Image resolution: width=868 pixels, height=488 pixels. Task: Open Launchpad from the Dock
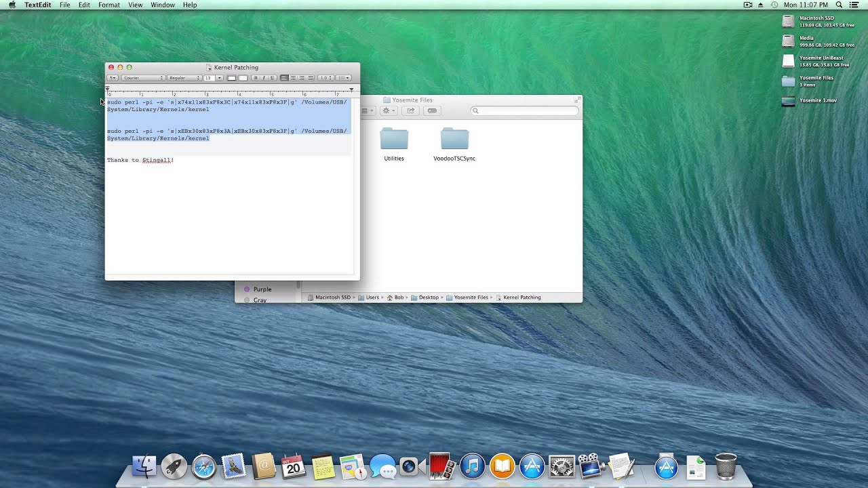point(174,466)
